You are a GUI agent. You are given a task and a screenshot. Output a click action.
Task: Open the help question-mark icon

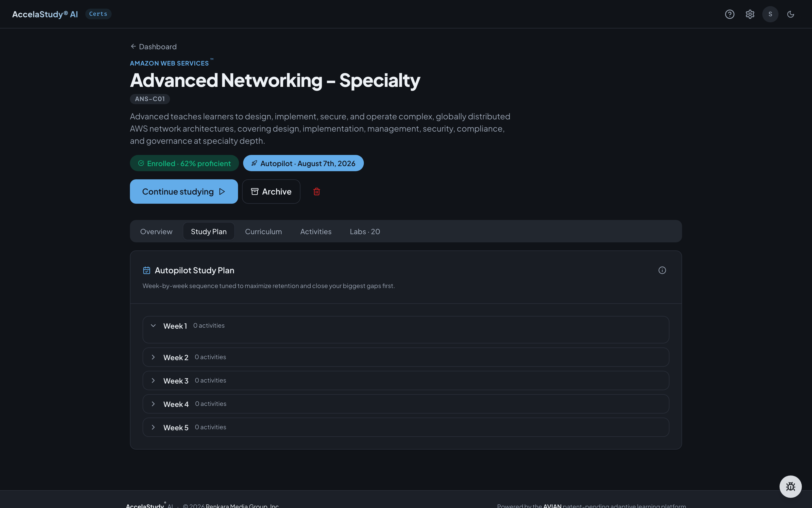tap(730, 14)
